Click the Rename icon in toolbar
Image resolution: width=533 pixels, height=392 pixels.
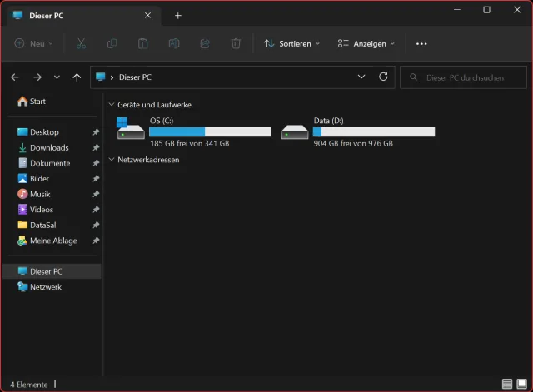tap(174, 43)
